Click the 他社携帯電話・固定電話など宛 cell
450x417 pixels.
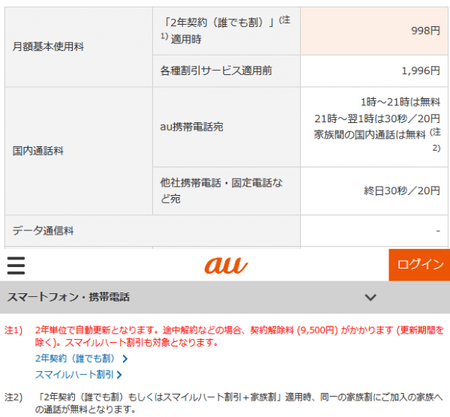pyautogui.click(x=226, y=191)
